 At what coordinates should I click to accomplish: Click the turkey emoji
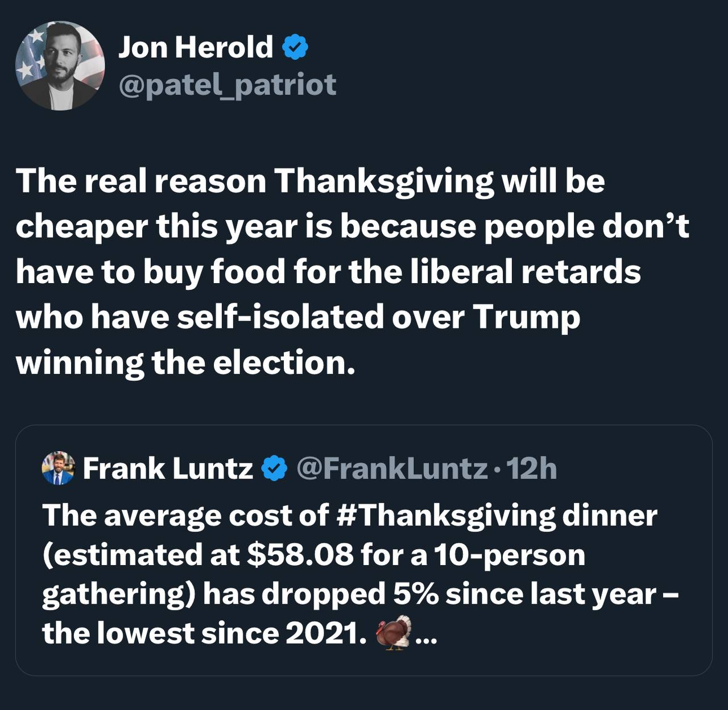(394, 632)
